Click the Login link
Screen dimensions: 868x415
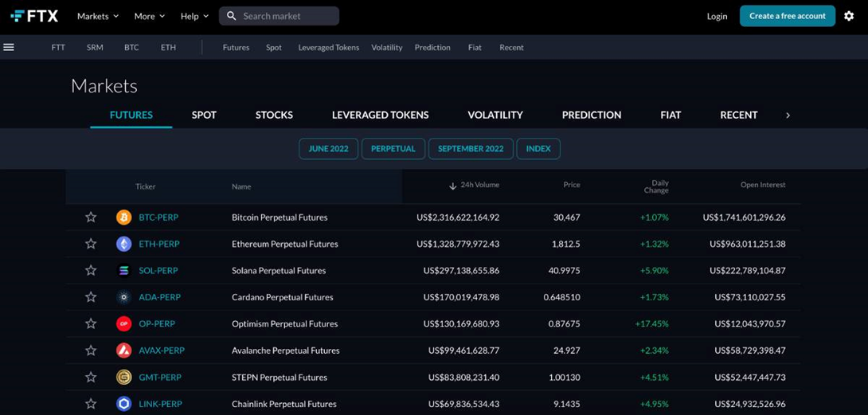tap(717, 16)
